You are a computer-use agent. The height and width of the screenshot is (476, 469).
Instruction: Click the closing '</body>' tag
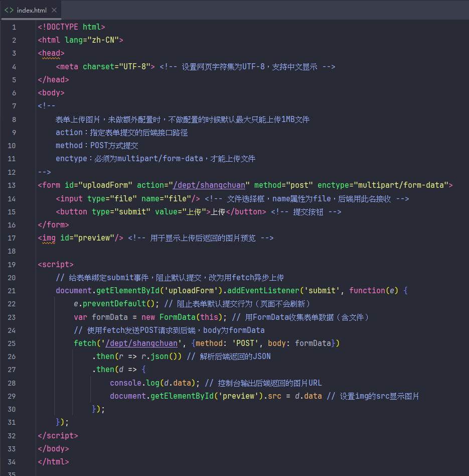tap(53, 449)
